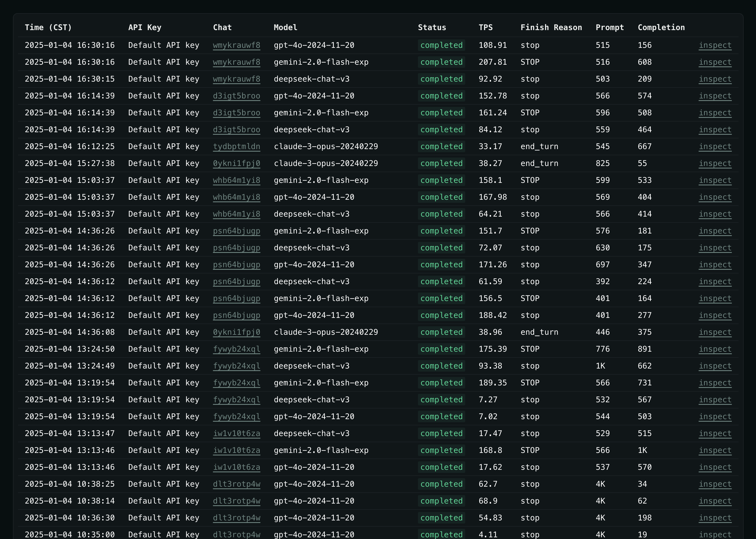Viewport: 756px width, 539px height.
Task: Click the Time (CST) column header
Action: (48, 28)
